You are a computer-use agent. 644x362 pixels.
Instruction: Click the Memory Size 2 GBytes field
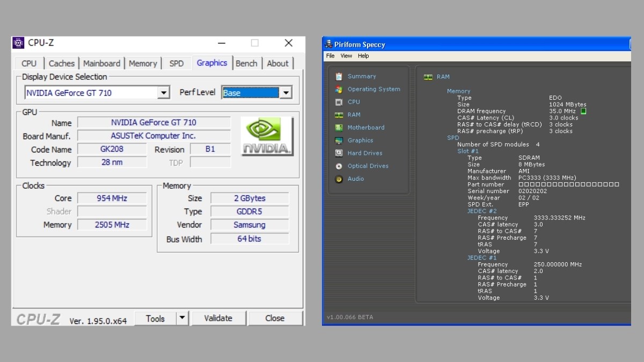[x=250, y=198]
